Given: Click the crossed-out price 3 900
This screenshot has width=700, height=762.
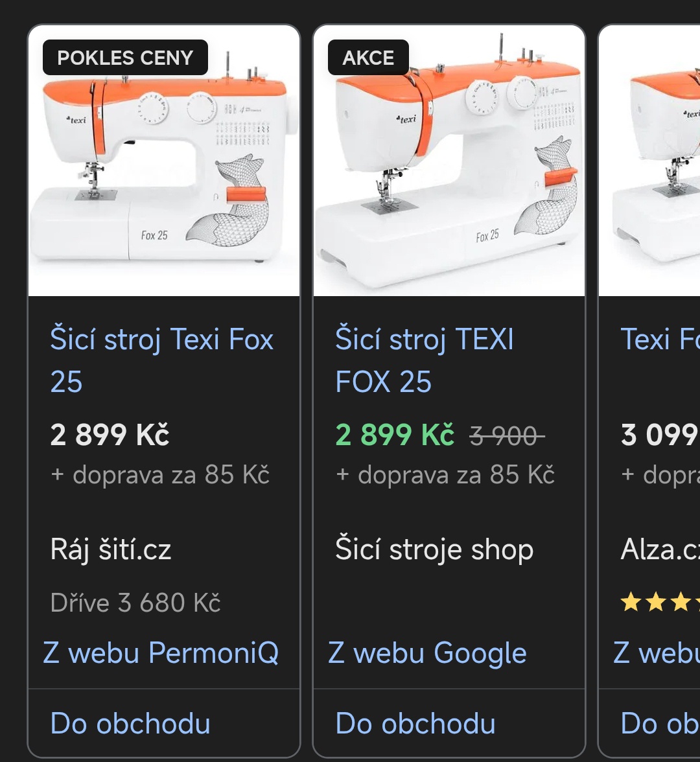Looking at the screenshot, I should click(x=507, y=435).
